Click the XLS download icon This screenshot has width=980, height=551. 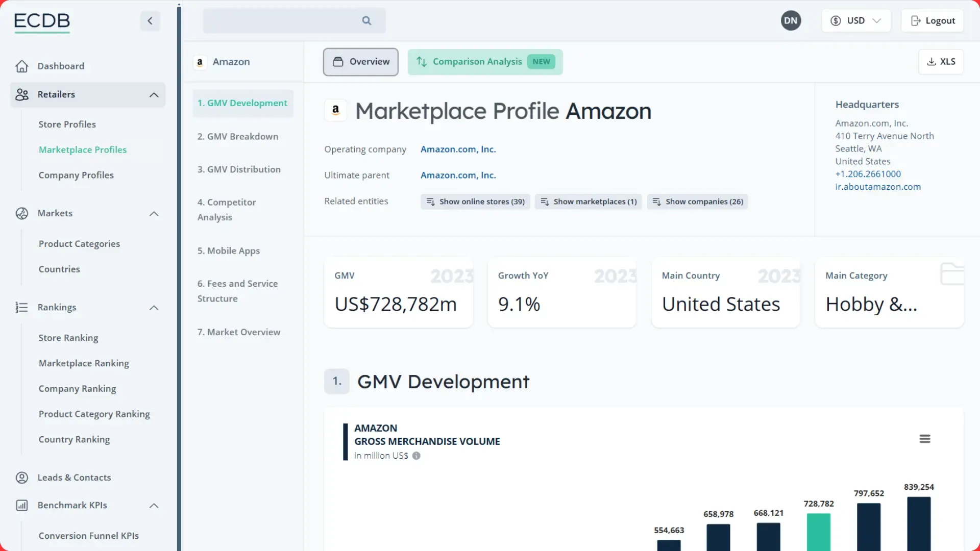click(x=932, y=61)
